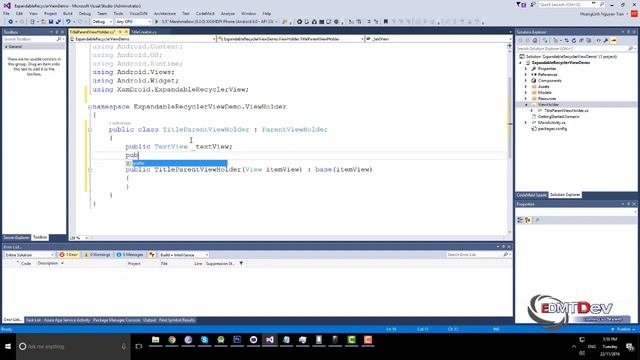Screen dimensions: 640x360
Task: Select TitleParentViewHolder.cs in Solution Explorer
Action: tap(566, 111)
